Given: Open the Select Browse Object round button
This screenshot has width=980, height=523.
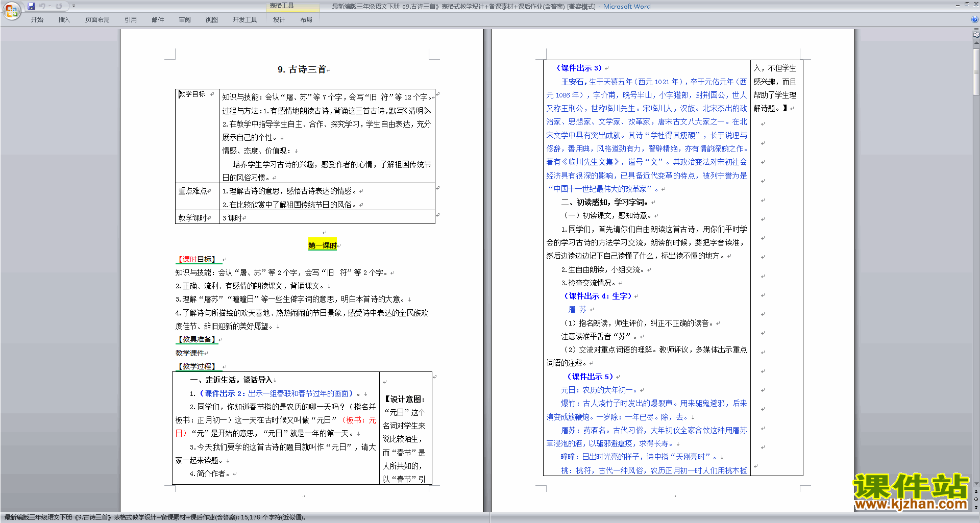Looking at the screenshot, I should pos(976,500).
